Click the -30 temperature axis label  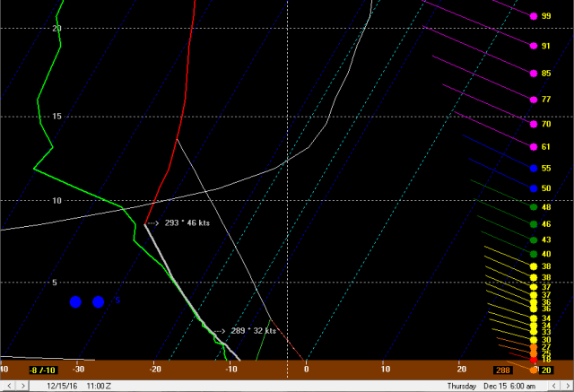click(x=78, y=369)
